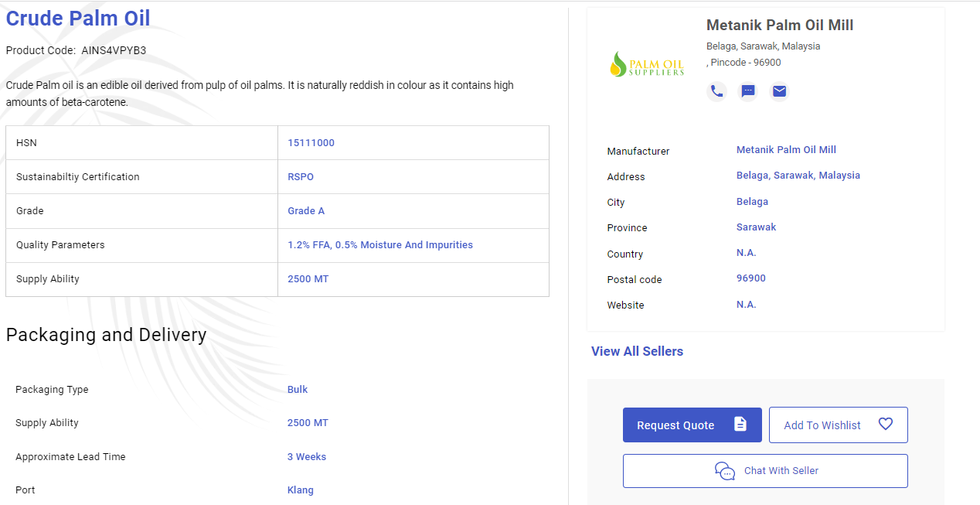Add product to wishlist
This screenshot has width=980, height=505.
pyautogui.click(x=839, y=425)
